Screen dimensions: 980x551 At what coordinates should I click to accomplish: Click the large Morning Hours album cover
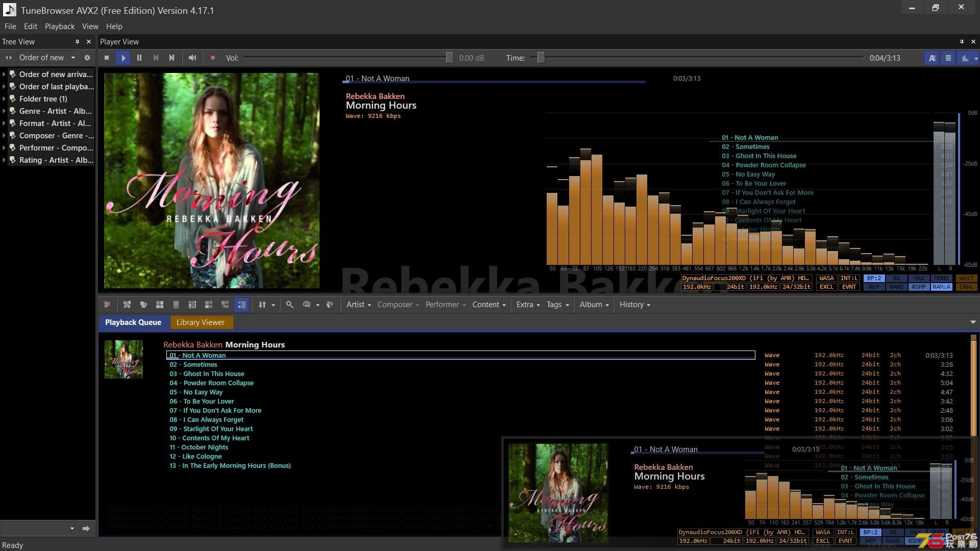(212, 181)
